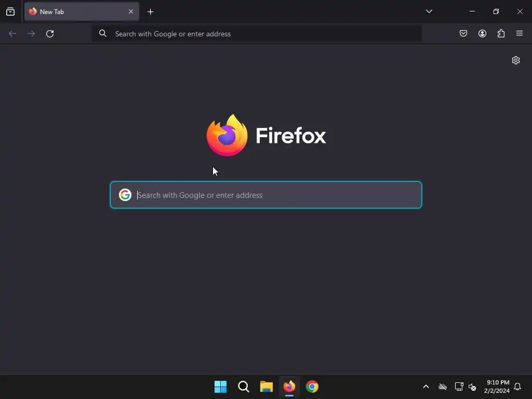This screenshot has height=399, width=532.
Task: Click the Google G icon in search box
Action: 125,195
